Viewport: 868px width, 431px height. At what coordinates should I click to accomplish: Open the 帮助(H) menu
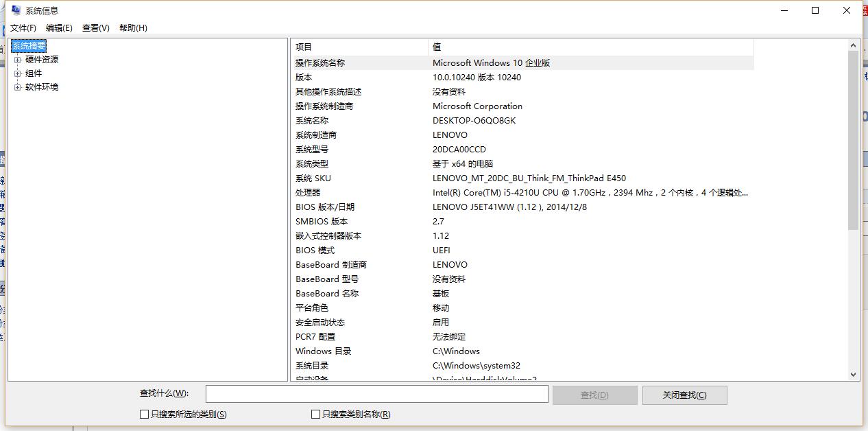coord(133,28)
